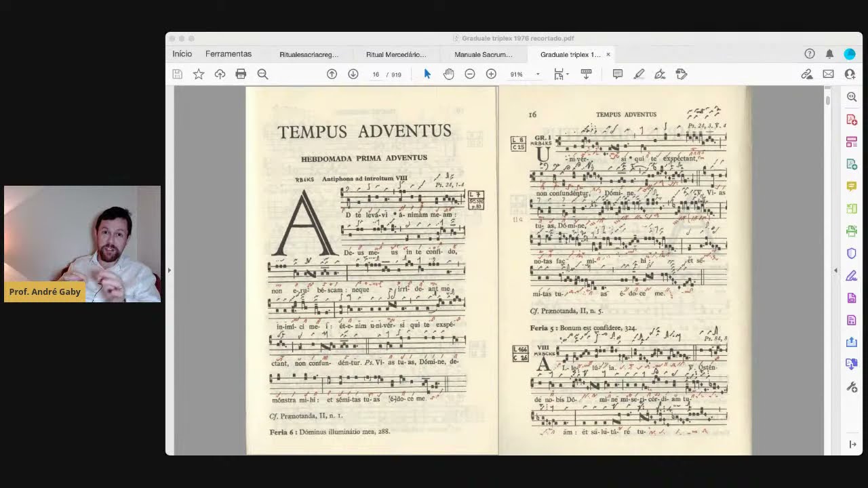Open the sign document pen tool
This screenshot has width=868, height=488.
point(660,74)
